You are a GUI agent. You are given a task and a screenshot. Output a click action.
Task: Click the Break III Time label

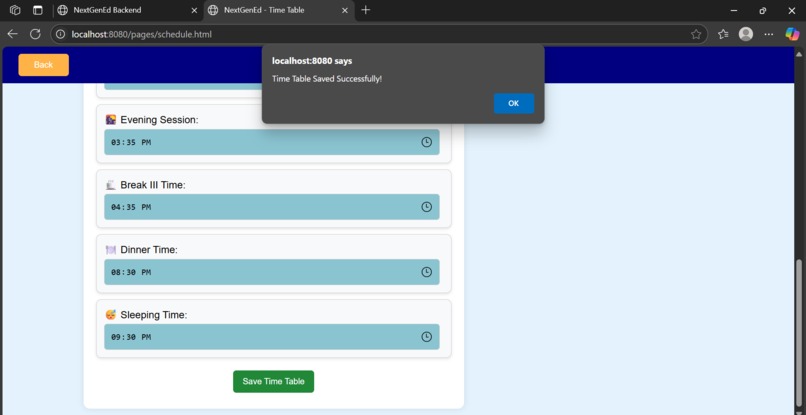(153, 185)
